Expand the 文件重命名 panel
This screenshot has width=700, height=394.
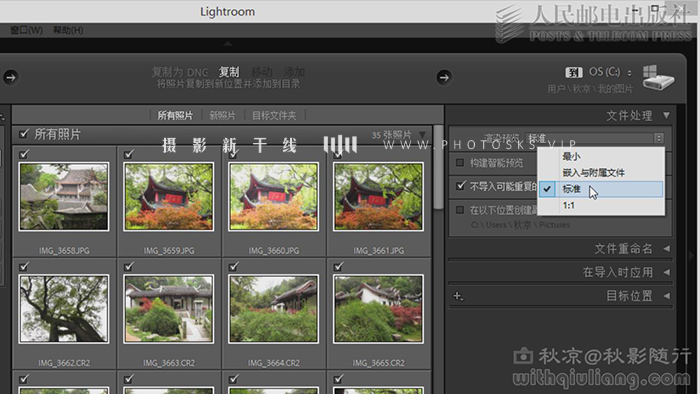tap(667, 249)
